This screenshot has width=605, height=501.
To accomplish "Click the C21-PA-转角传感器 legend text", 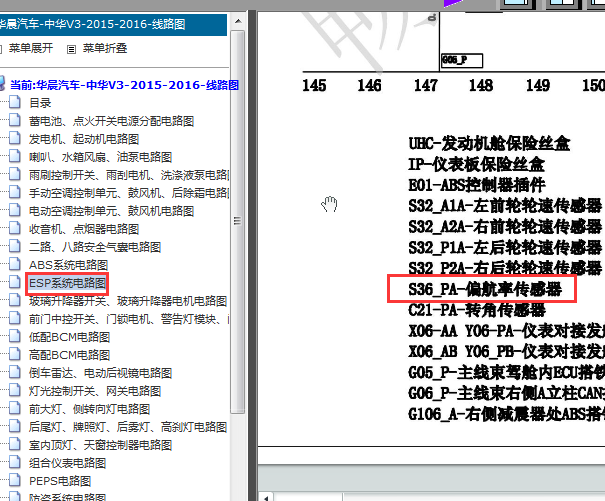I will [477, 310].
